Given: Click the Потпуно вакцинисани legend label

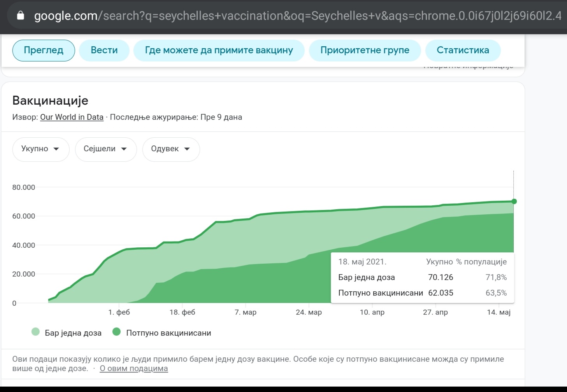Looking at the screenshot, I should [169, 333].
